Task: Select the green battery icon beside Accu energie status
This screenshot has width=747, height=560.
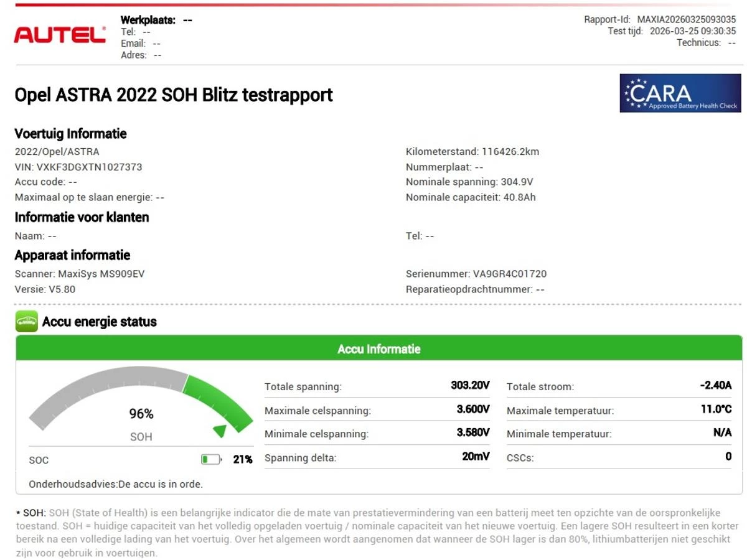Action: [26, 322]
